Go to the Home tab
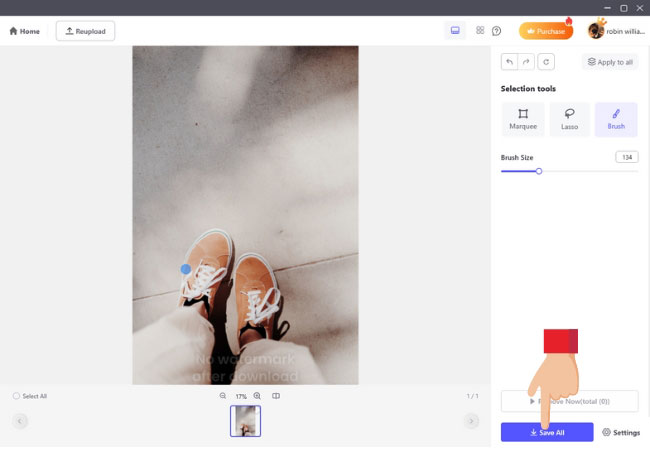 pyautogui.click(x=24, y=31)
